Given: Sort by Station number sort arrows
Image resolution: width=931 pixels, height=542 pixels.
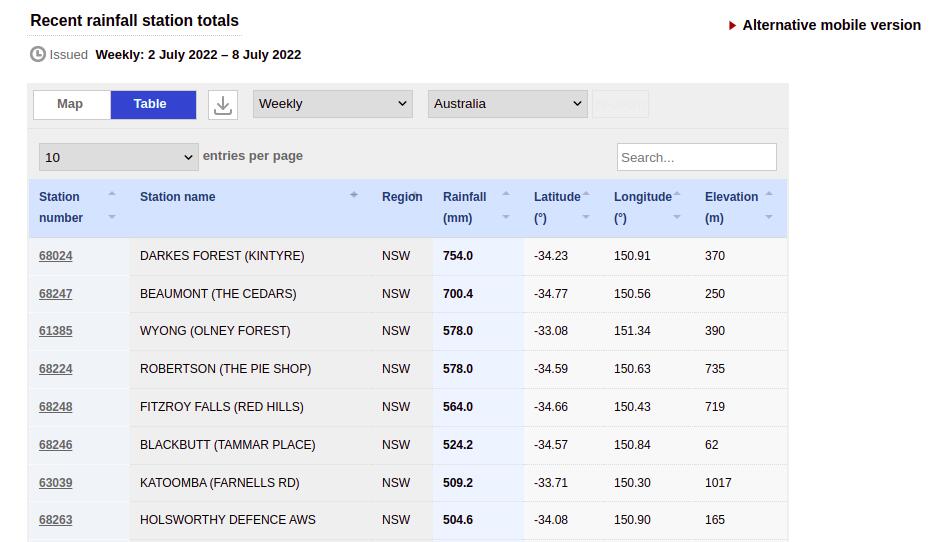Looking at the screenshot, I should [112, 205].
